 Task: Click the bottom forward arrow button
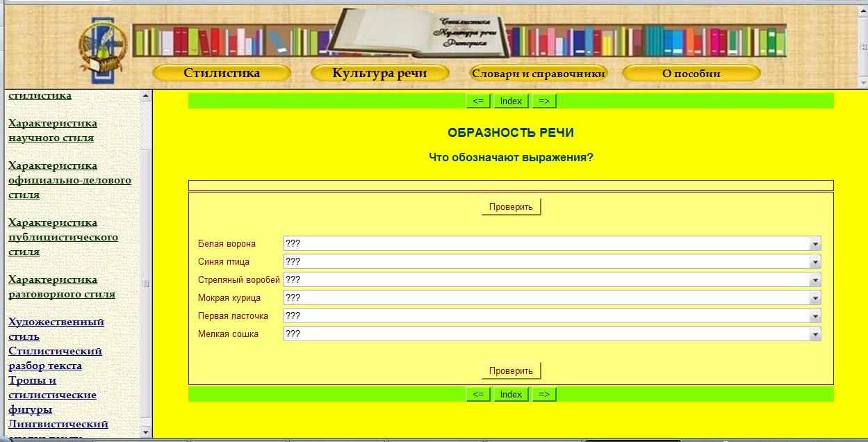544,394
